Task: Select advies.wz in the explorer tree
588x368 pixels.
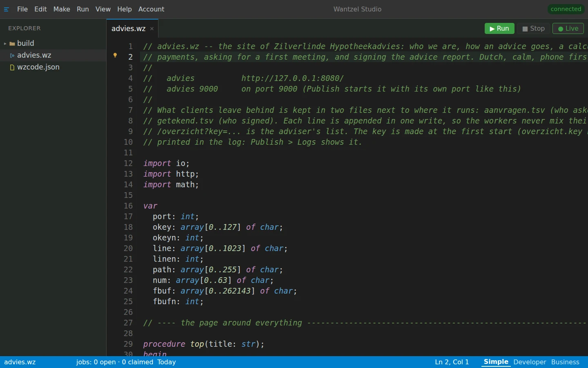Action: tap(53, 55)
